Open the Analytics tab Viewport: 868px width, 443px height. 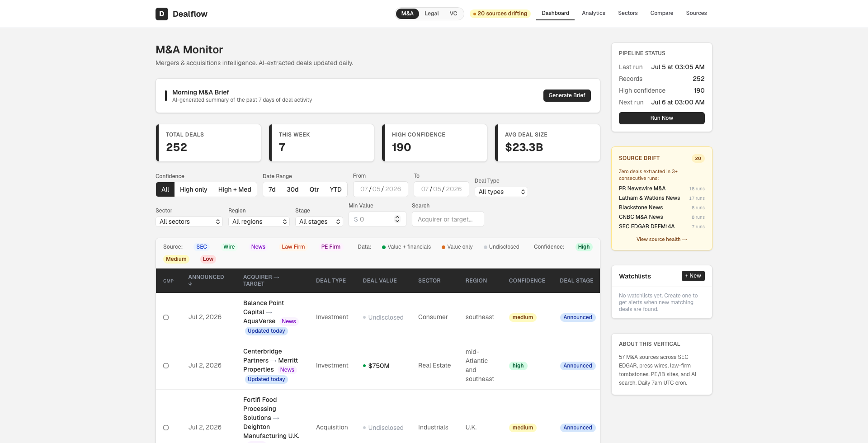594,13
